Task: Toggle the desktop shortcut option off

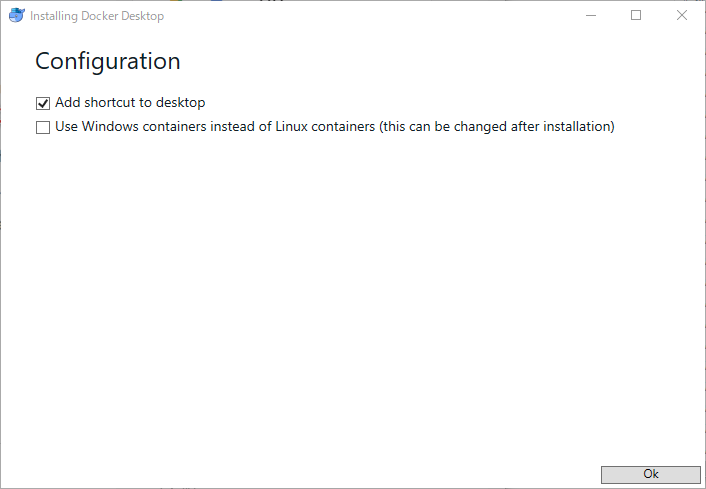Action: [x=43, y=103]
